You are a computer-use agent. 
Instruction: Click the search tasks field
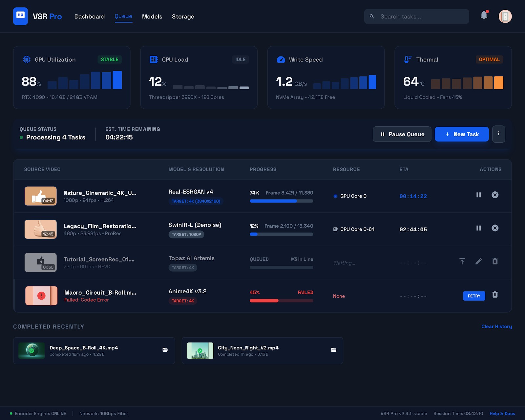point(416,16)
